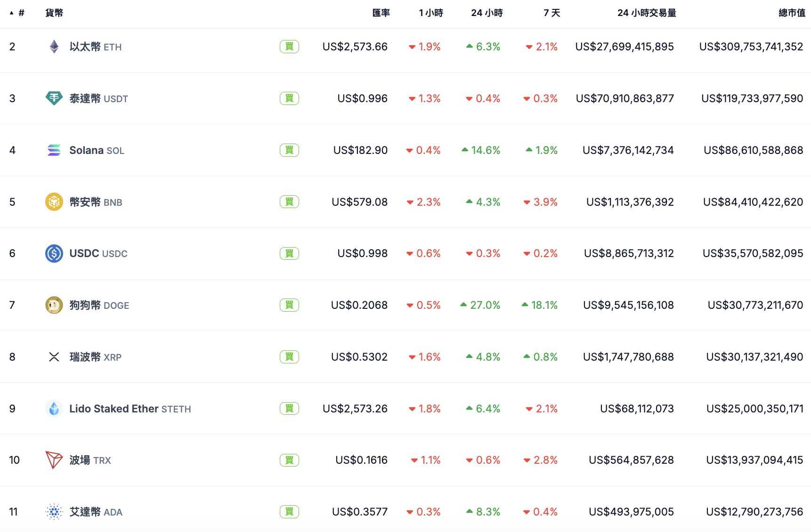
Task: Click the buy button for DOGE
Action: coord(289,305)
